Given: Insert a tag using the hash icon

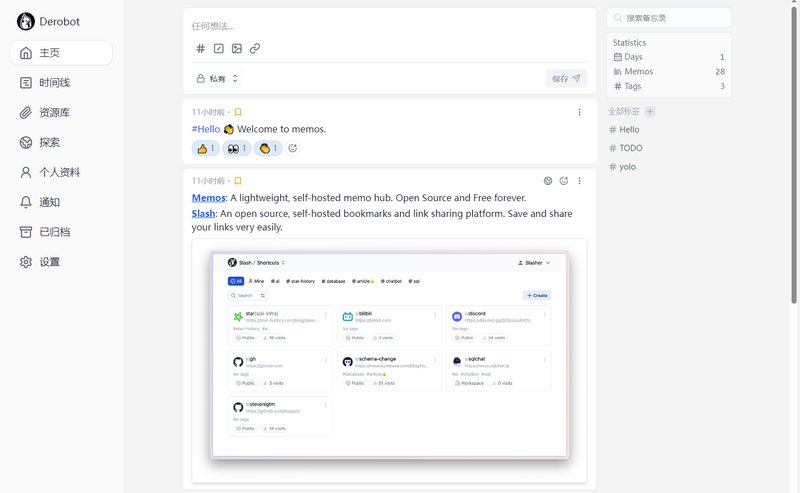Looking at the screenshot, I should pos(200,48).
